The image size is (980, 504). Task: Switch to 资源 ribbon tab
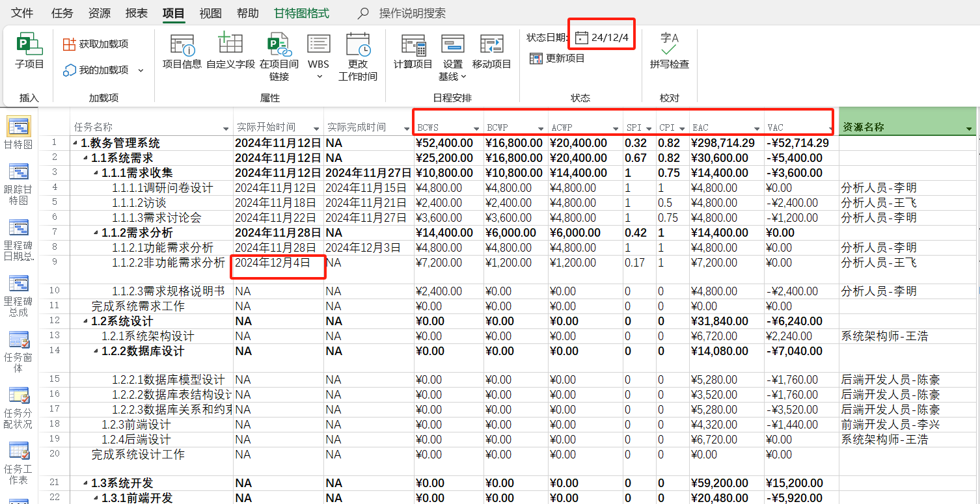click(x=99, y=13)
